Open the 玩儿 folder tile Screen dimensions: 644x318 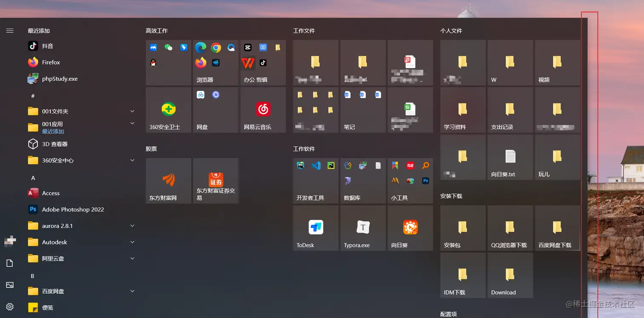click(558, 158)
